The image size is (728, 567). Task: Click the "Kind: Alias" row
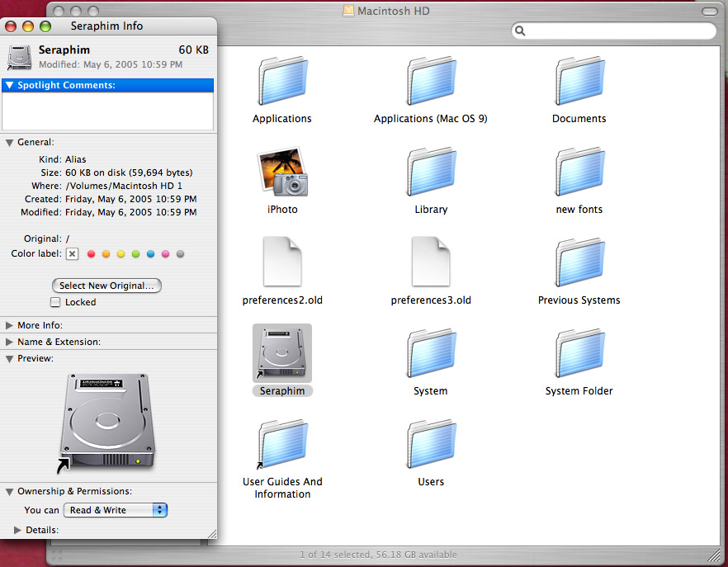[x=62, y=159]
